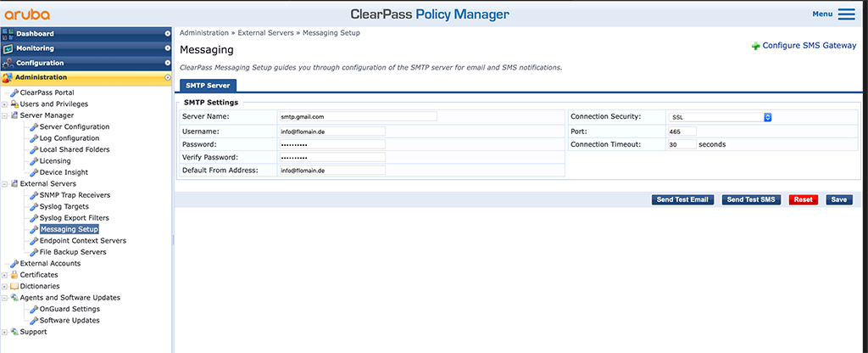Click the Certificates lock icon
868x353 pixels.
tap(14, 274)
